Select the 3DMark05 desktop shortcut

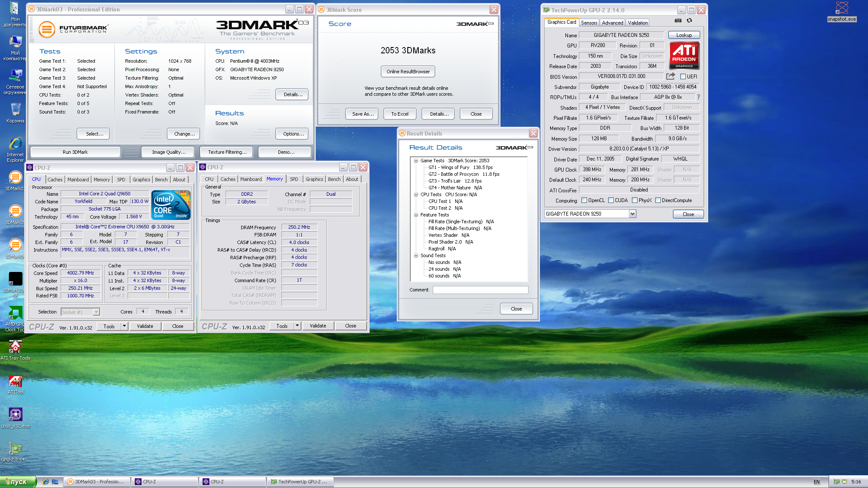point(15,215)
